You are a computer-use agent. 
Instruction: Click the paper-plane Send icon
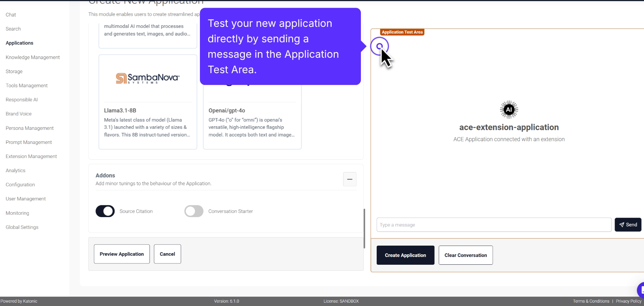coord(622,224)
